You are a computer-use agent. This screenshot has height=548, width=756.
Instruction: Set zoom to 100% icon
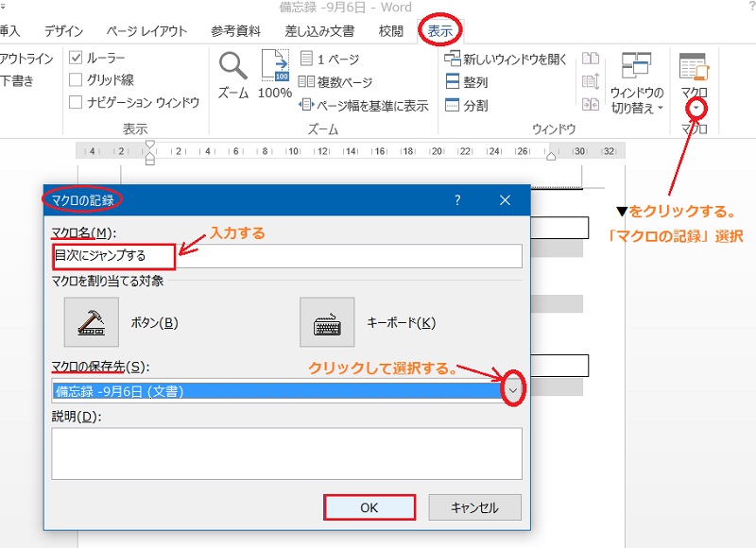pos(275,74)
